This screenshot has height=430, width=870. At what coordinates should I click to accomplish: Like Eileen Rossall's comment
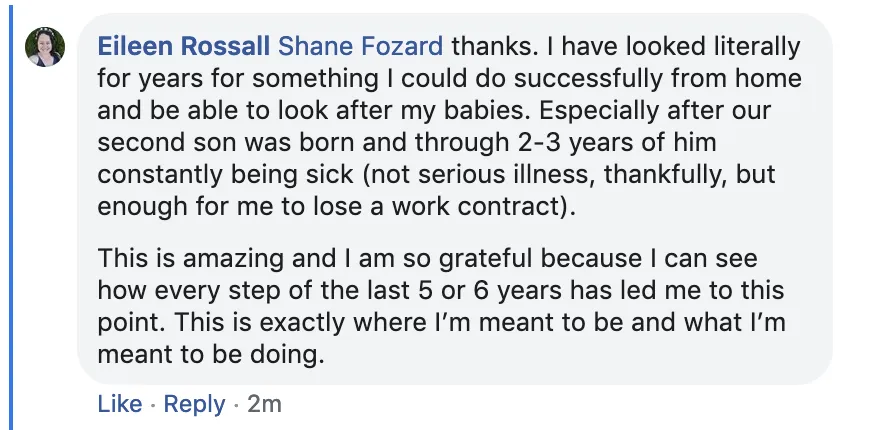[x=120, y=404]
